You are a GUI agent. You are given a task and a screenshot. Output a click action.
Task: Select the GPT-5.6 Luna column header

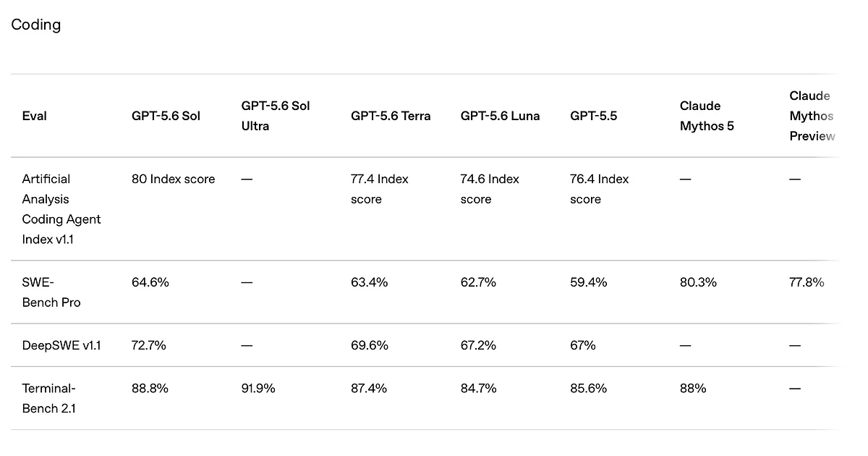pyautogui.click(x=500, y=116)
